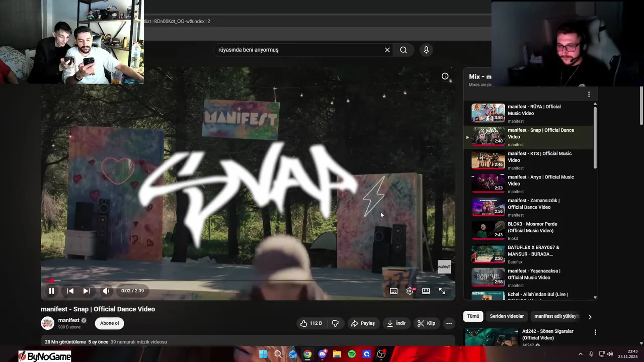
Task: Open Discord from the taskbar
Action: click(323, 354)
